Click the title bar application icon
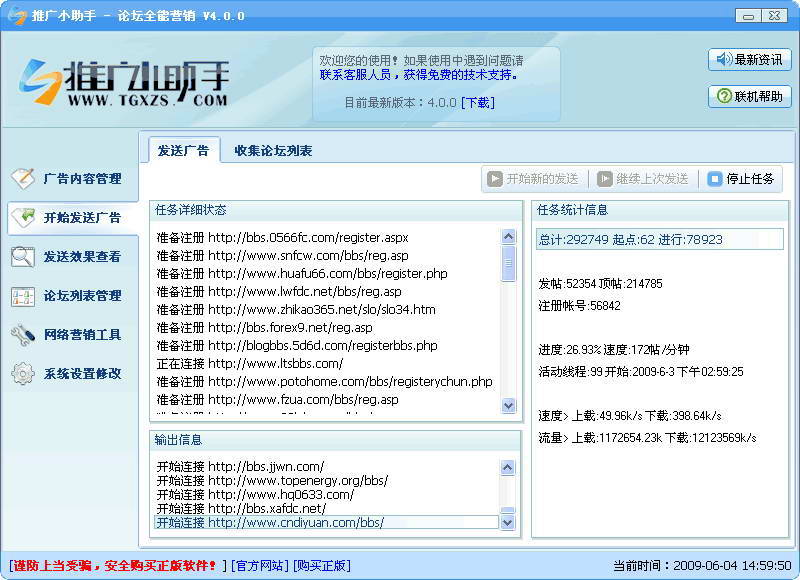800x580 pixels. pyautogui.click(x=13, y=16)
